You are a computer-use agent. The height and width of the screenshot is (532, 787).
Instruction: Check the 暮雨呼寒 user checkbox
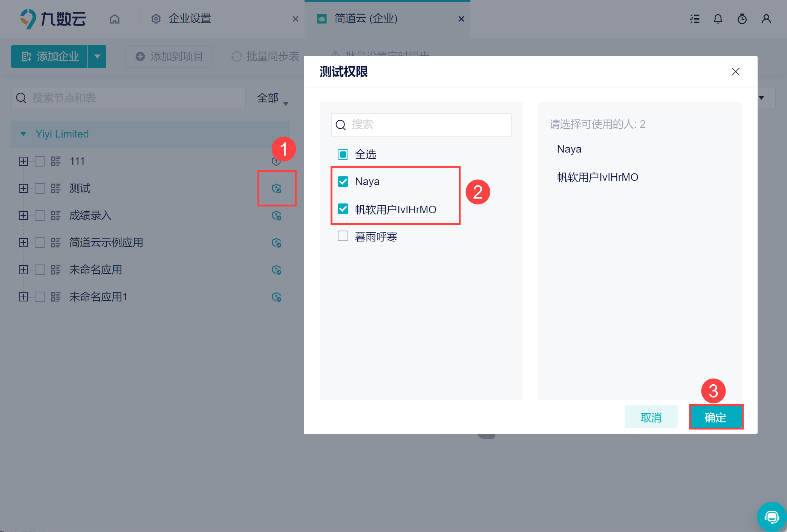pyautogui.click(x=343, y=236)
